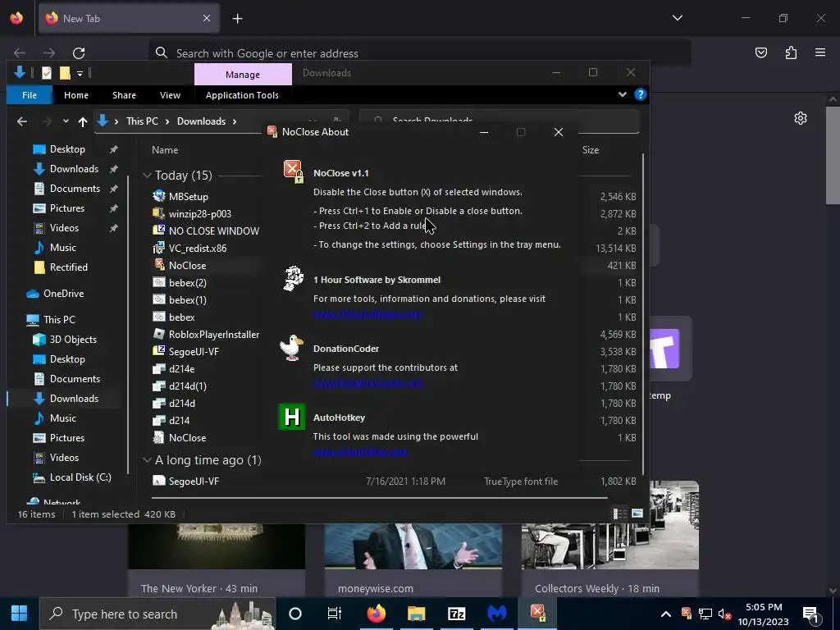Close the New Tab tab
The height and width of the screenshot is (630, 840).
pyautogui.click(x=207, y=19)
